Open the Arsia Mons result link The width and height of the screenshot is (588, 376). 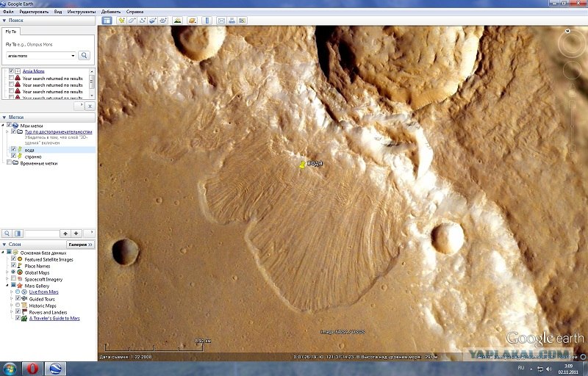[33, 71]
